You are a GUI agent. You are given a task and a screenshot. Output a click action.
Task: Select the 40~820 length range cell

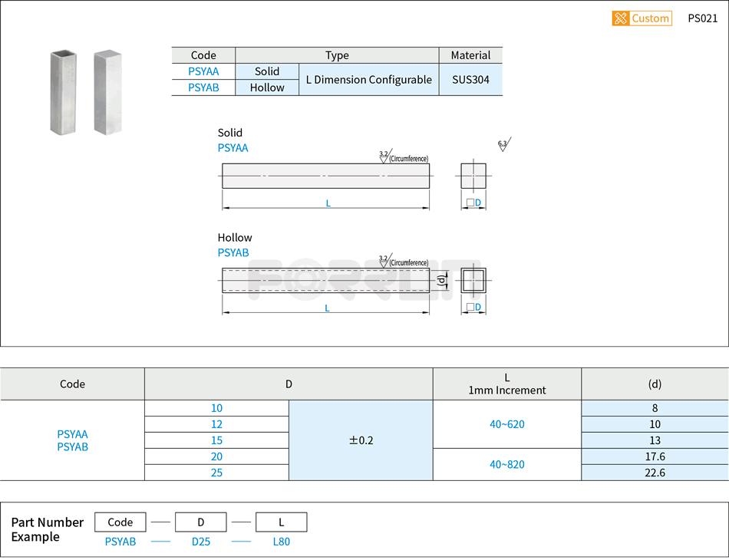coord(506,465)
